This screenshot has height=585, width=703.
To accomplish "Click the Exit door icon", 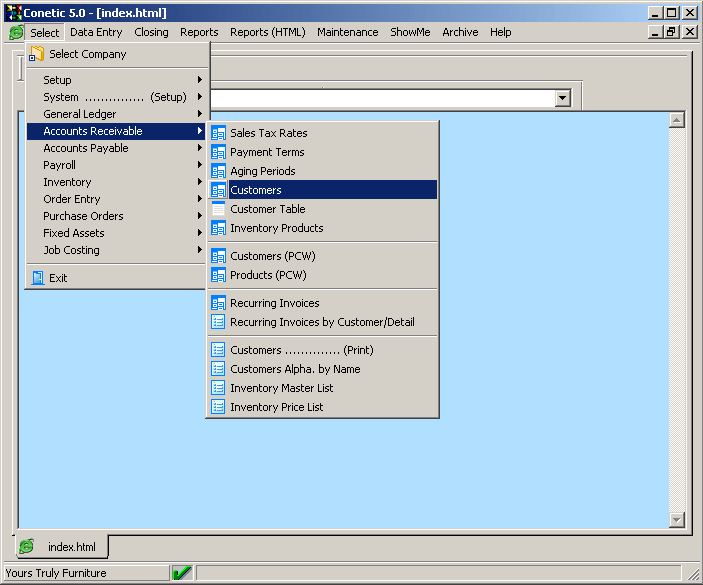I will coord(37,278).
